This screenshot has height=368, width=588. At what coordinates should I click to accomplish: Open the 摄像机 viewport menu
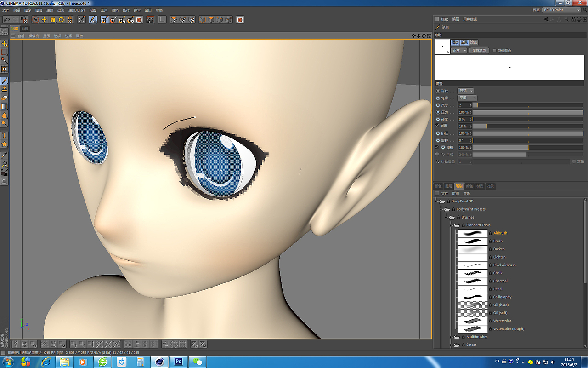[34, 35]
